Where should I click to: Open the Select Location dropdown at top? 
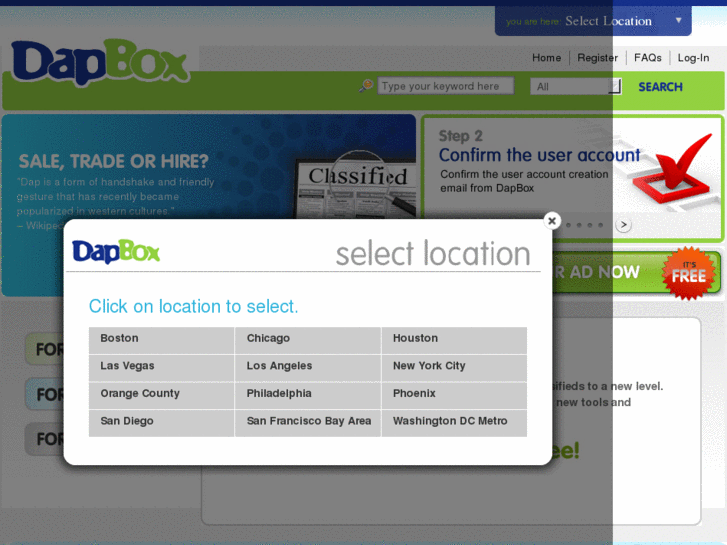(593, 21)
